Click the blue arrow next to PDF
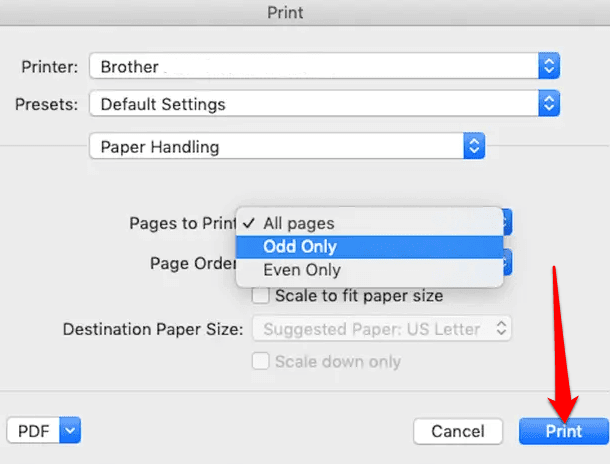 69,431
